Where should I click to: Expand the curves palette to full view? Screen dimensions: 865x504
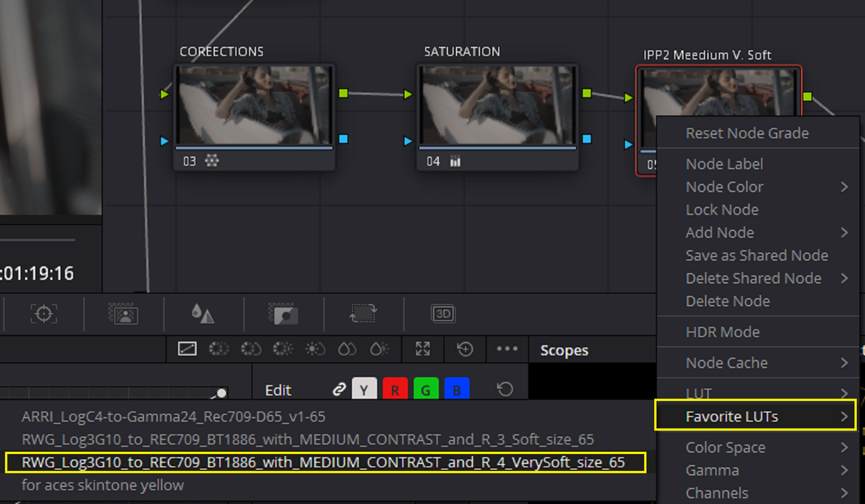pyautogui.click(x=423, y=349)
